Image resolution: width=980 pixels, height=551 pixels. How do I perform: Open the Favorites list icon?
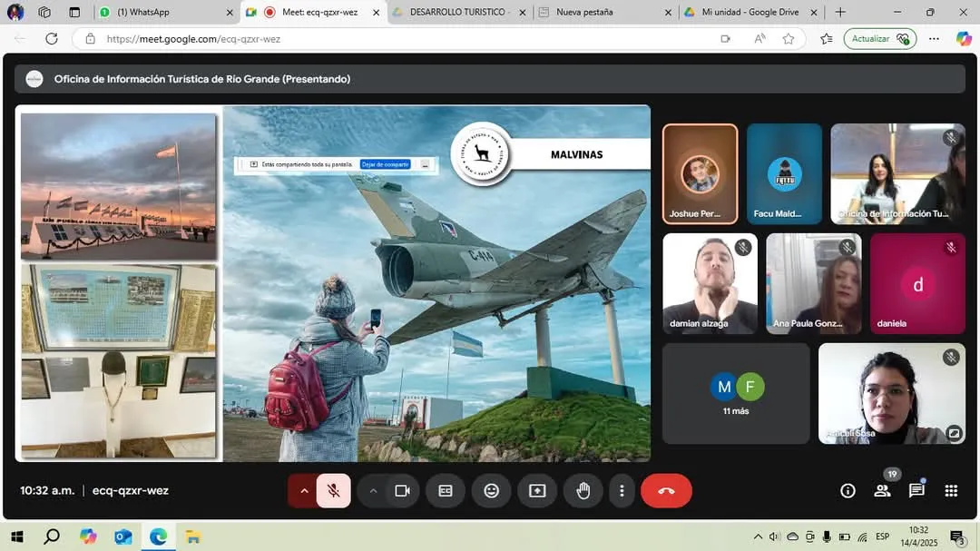(x=827, y=39)
